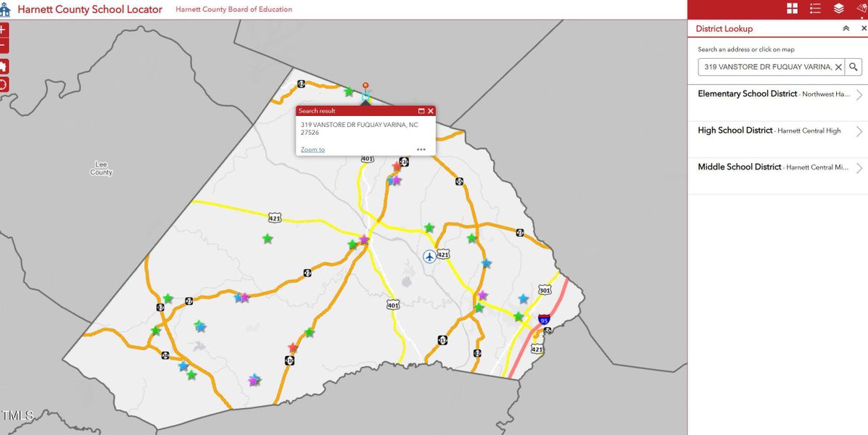Expand Elementary School District result
The height and width of the screenshot is (435, 868).
coord(859,95)
